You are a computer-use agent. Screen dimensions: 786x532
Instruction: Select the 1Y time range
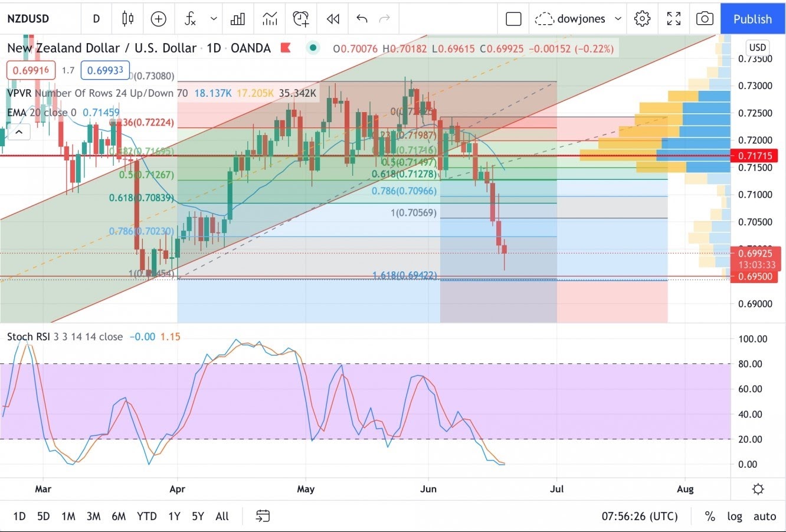(174, 516)
